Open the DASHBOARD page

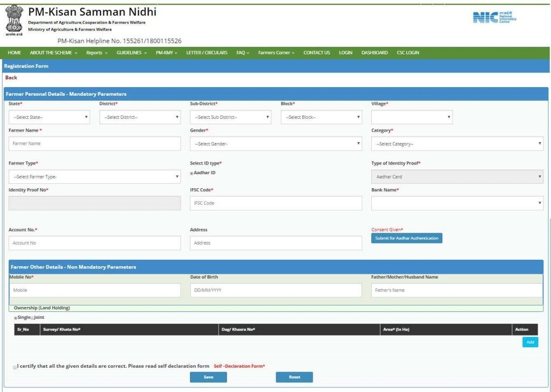pos(375,53)
